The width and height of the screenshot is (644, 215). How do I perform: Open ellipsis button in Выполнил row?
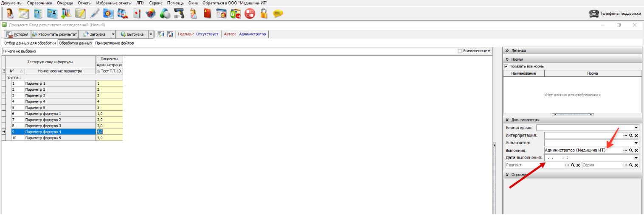625,150
